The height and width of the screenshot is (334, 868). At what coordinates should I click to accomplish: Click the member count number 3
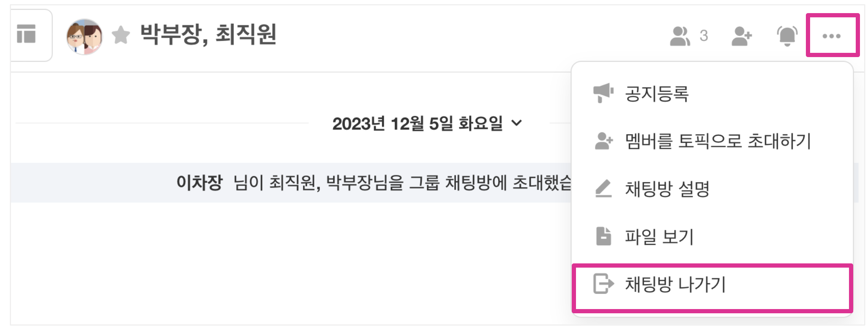click(x=704, y=36)
